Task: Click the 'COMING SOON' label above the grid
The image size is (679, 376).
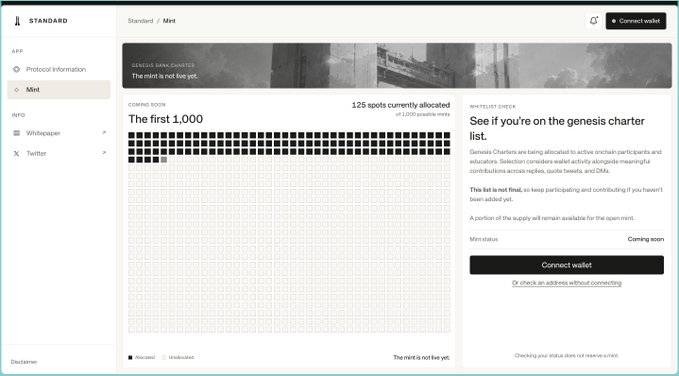Action: click(x=147, y=105)
